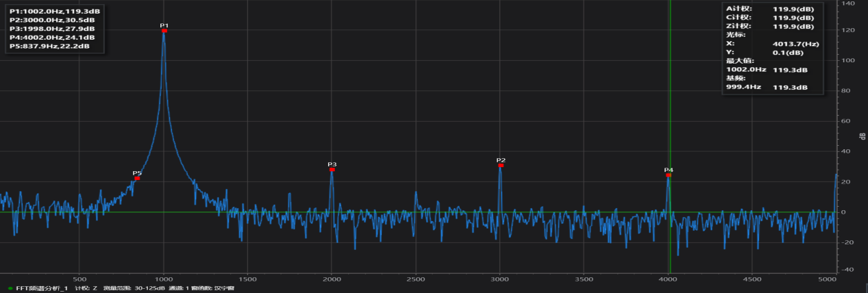Select the P2:3000.0Hz entry in peak list
The height and width of the screenshot is (293, 868).
pos(50,21)
